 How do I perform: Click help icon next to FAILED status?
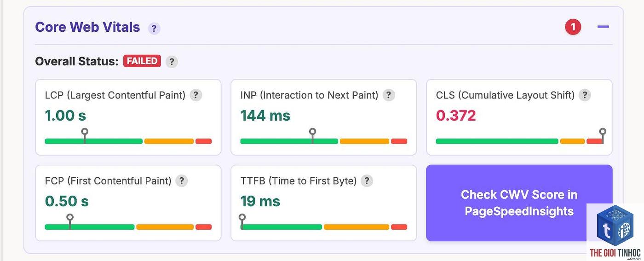(x=172, y=62)
